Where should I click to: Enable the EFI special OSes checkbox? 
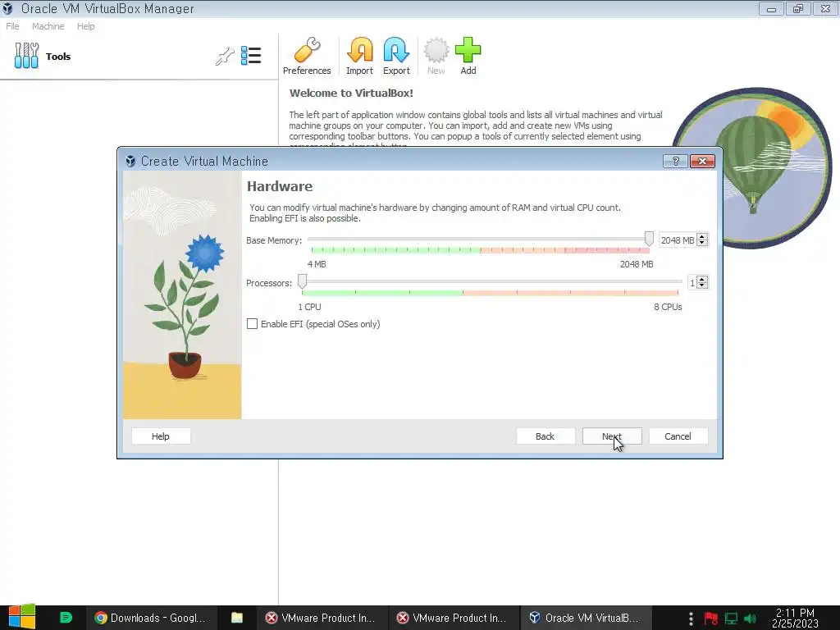252,323
